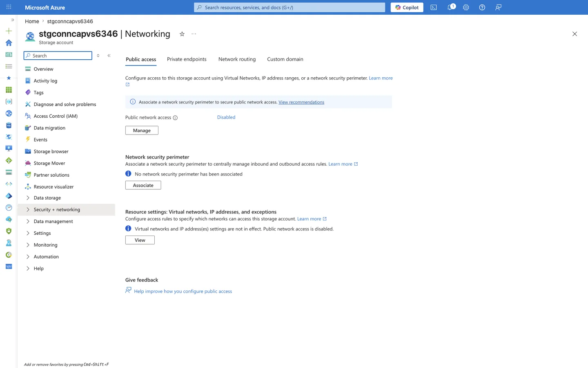Image resolution: width=588 pixels, height=368 pixels.
Task: Click the Create a resource plus icon
Action: tap(9, 31)
